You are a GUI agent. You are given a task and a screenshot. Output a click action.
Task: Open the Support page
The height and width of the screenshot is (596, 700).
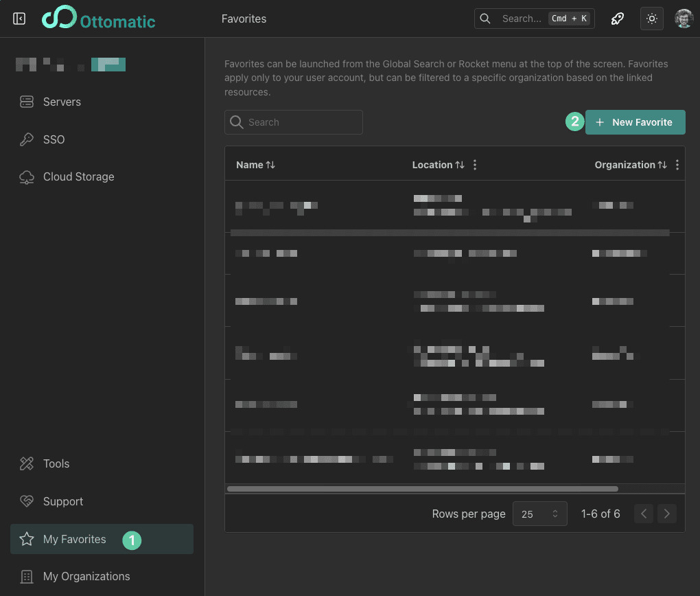pyautogui.click(x=63, y=501)
